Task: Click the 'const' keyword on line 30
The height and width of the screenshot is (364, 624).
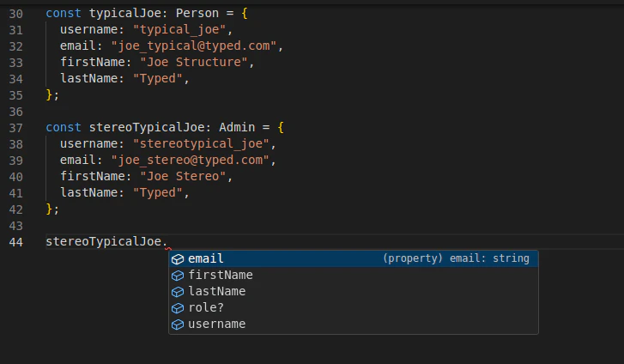Action: point(64,14)
